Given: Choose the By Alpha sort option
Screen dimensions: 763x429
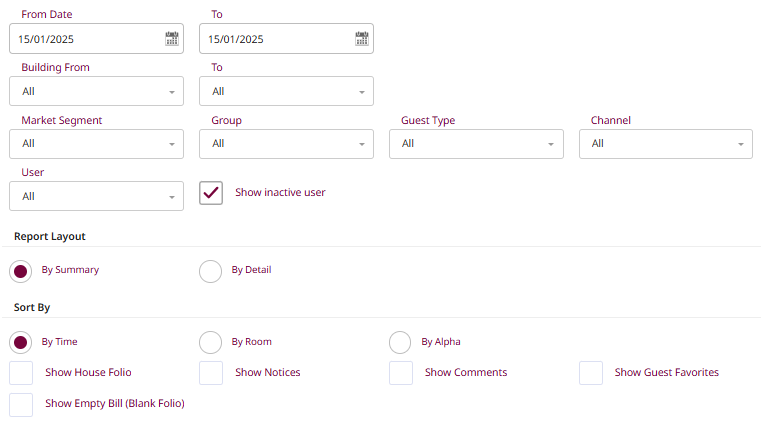Looking at the screenshot, I should [401, 343].
